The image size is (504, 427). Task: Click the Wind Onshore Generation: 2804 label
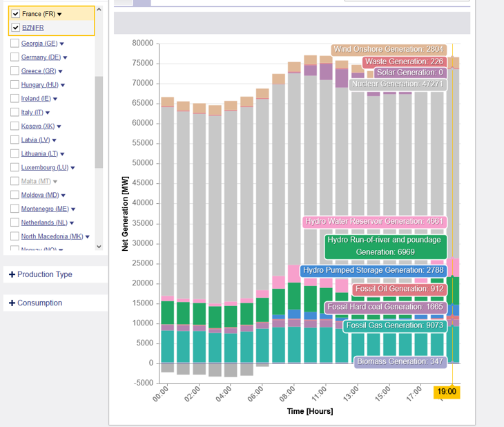tap(389, 49)
